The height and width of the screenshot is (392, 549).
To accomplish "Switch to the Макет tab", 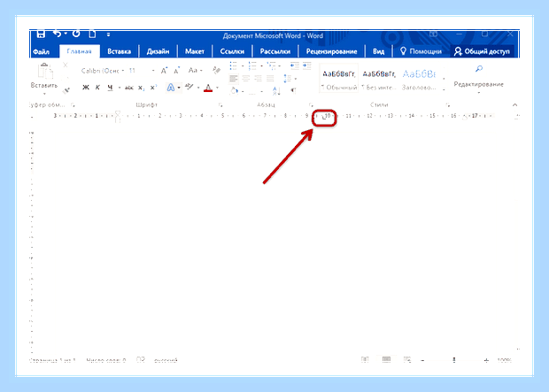I will coord(195,51).
